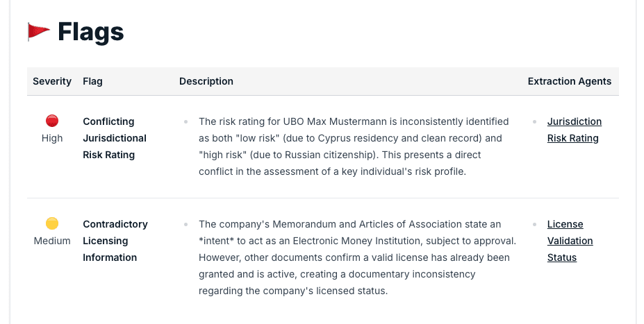Click the UBO Max Mustermann risk description
Viewport: 644px width, 324px height.
[354, 146]
